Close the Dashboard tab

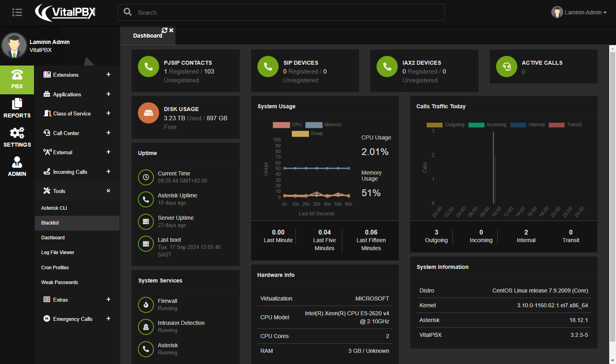tap(171, 30)
